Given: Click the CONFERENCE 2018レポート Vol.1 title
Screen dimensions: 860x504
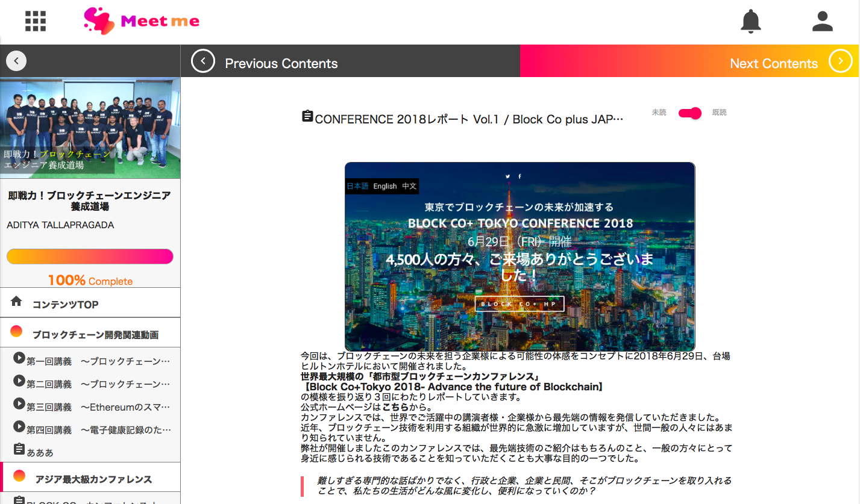Looking at the screenshot, I should [x=469, y=119].
